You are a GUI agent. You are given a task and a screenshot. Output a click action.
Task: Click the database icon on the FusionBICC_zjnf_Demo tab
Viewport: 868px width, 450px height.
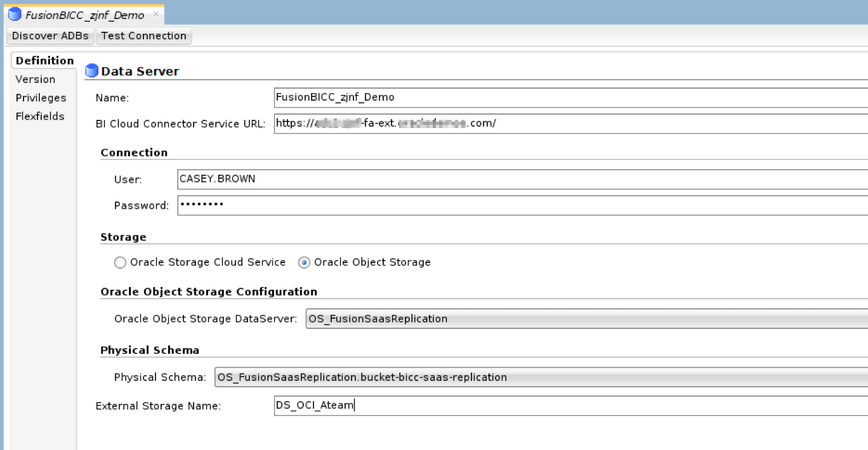pyautogui.click(x=14, y=14)
